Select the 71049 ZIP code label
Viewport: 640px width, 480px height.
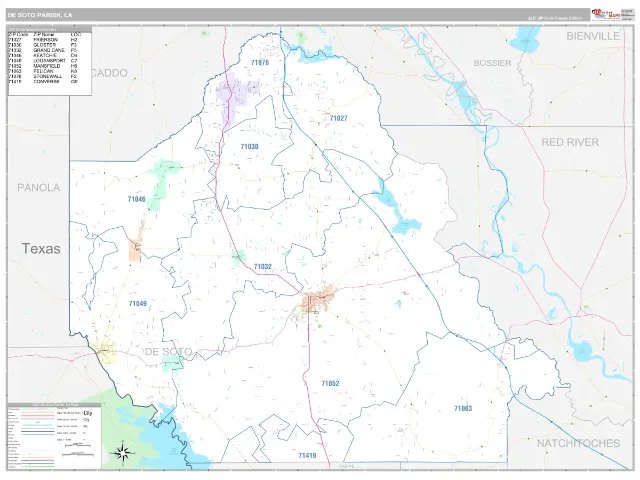tap(138, 304)
